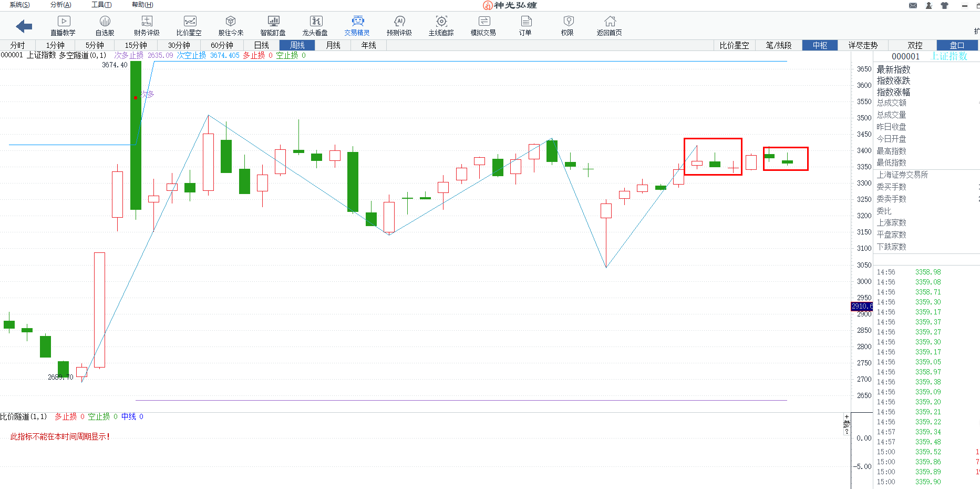The height and width of the screenshot is (489, 980).
Task: Expand the 分析(A) menu
Action: pos(61,5)
